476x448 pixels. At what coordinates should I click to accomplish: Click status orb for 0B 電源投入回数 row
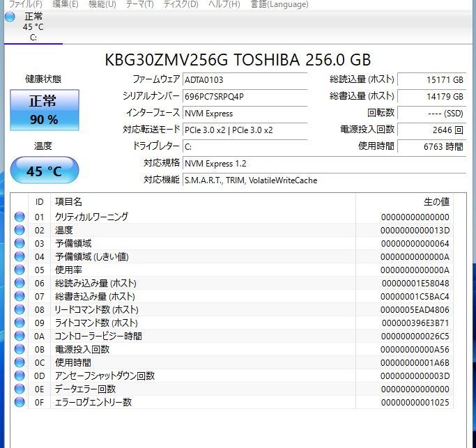point(20,349)
